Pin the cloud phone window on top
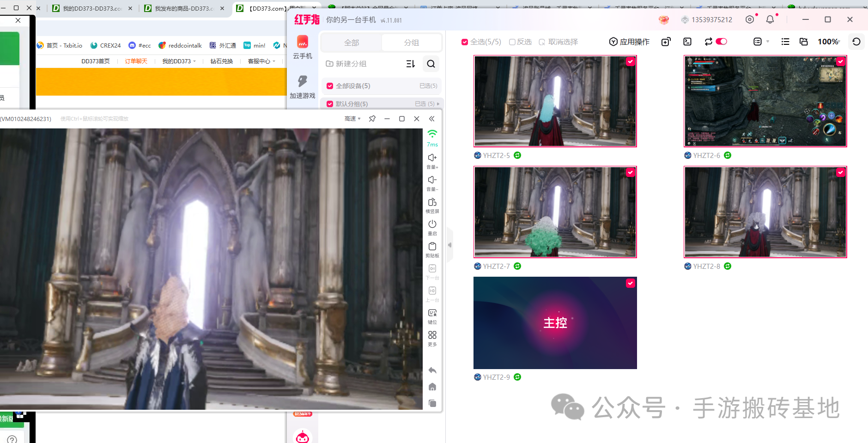The image size is (868, 443). 372,119
